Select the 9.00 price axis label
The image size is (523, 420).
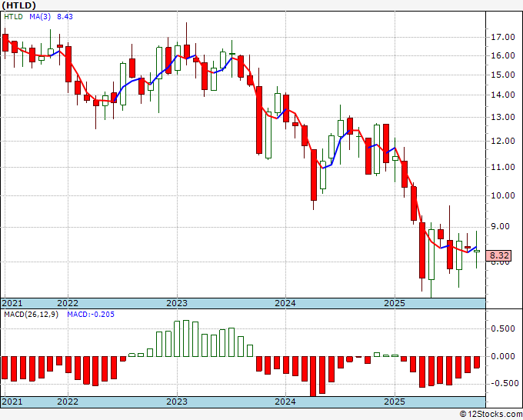(500, 227)
